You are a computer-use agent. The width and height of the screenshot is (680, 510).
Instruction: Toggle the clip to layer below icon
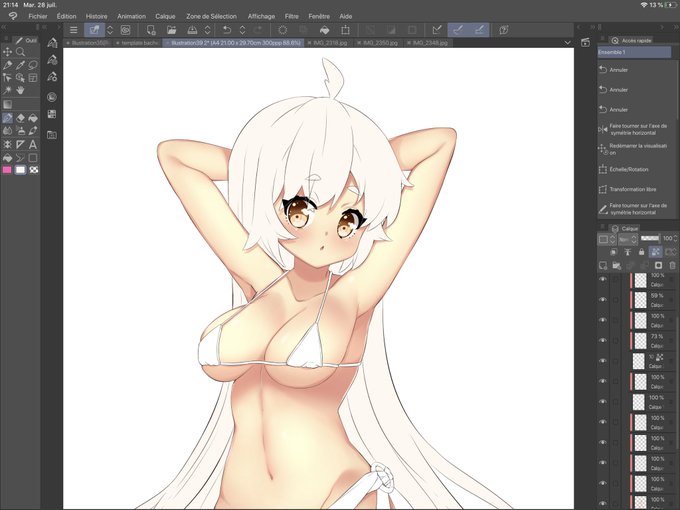(x=614, y=252)
